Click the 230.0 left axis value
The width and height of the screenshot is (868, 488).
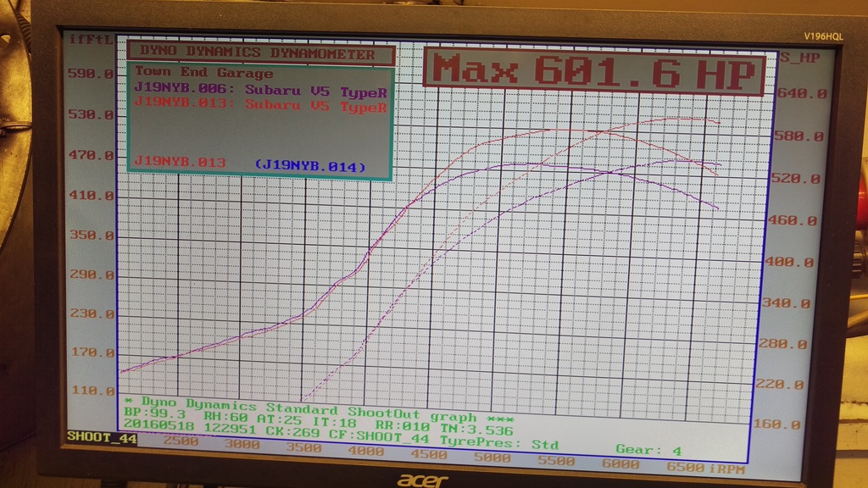[92, 313]
